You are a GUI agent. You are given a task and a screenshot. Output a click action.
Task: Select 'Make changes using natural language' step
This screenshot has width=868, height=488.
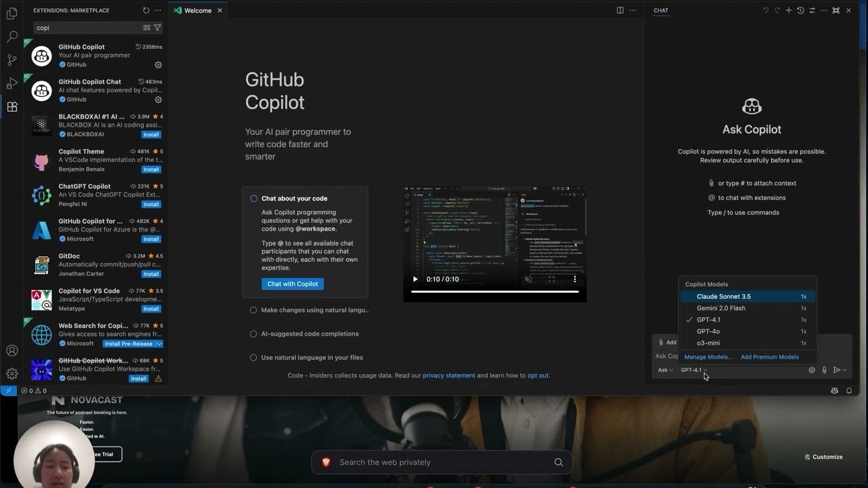pos(309,310)
